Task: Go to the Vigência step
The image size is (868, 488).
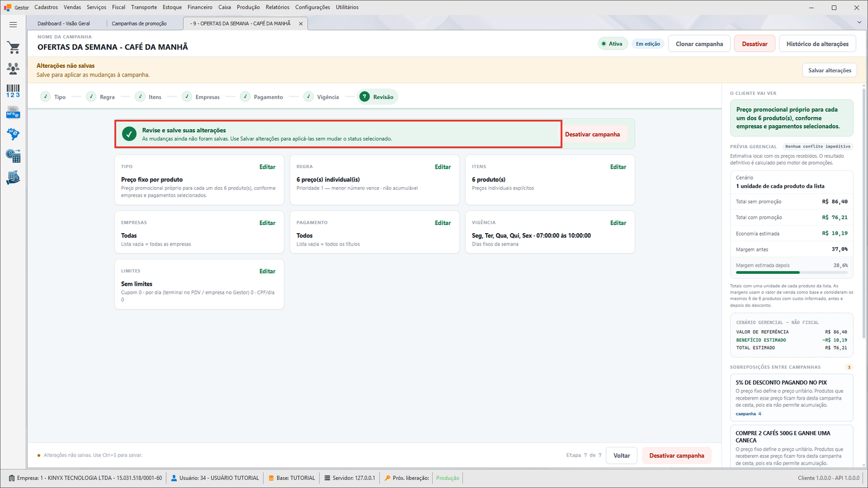Action: pyautogui.click(x=321, y=97)
